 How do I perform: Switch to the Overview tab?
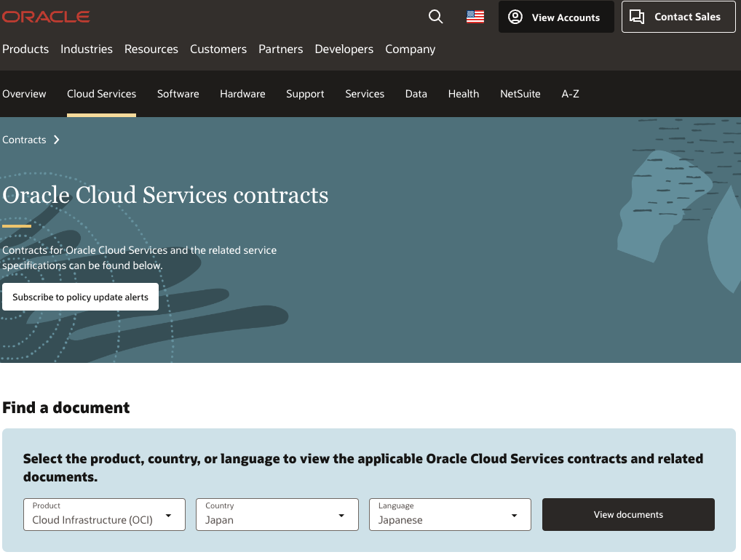[x=24, y=94]
